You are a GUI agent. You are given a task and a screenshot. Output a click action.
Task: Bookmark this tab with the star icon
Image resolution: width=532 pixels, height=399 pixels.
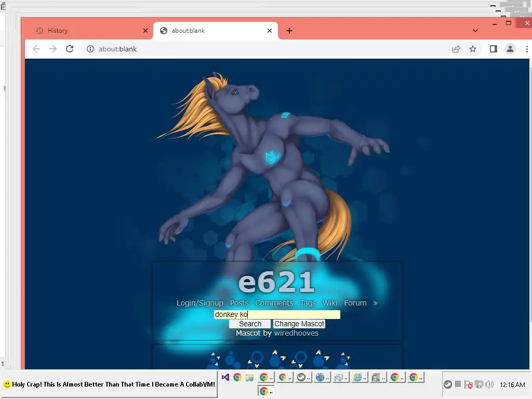(x=473, y=49)
